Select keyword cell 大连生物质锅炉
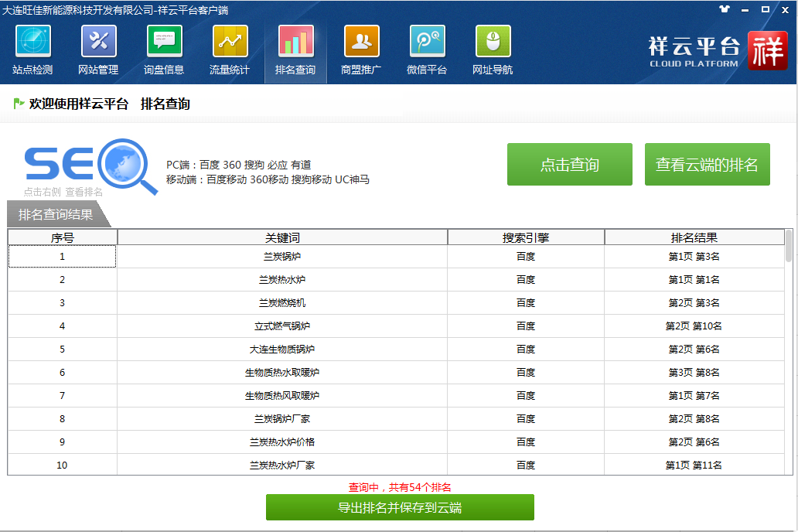798x532 pixels. point(282,350)
